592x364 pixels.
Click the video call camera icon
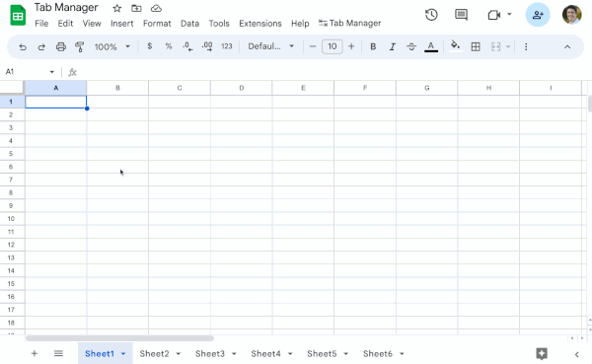(494, 15)
